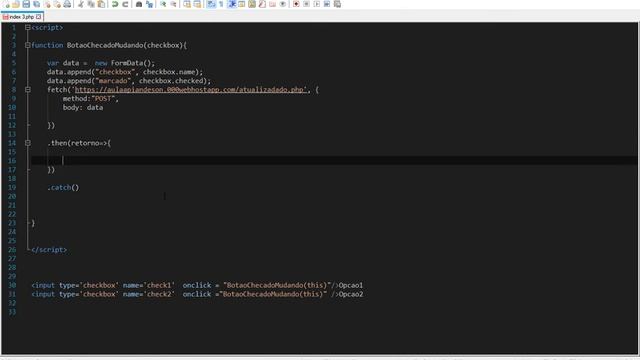The height and width of the screenshot is (360, 640).
Task: Collapse the script block fold marker
Action: (28, 27)
